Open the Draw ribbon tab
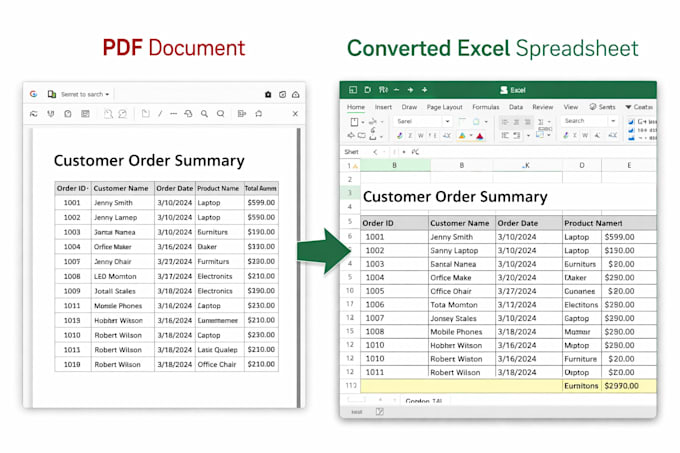The height and width of the screenshot is (453, 680). click(x=409, y=107)
